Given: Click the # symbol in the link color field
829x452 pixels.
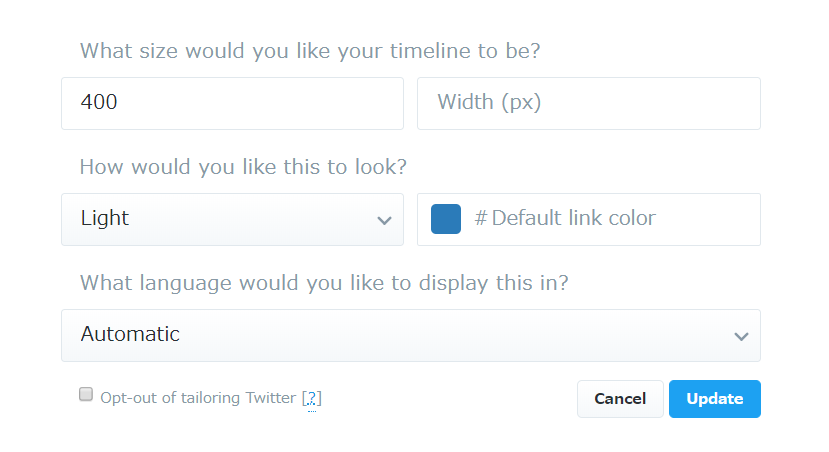Looking at the screenshot, I should pos(480,219).
